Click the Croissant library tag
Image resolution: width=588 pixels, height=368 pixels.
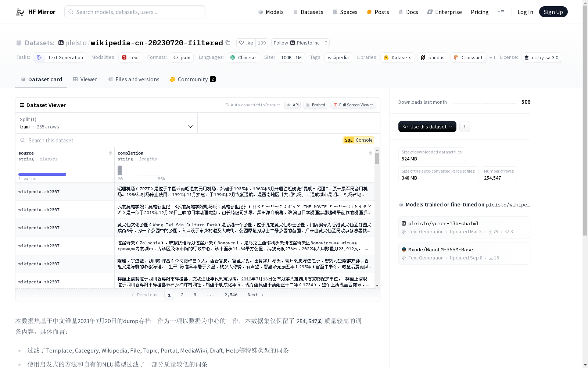468,57
